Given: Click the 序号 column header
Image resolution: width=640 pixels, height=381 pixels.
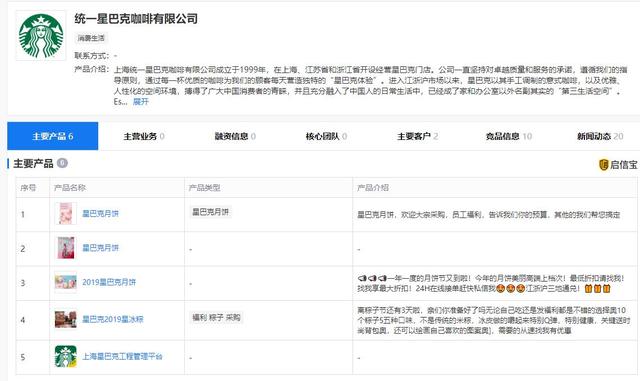Looking at the screenshot, I should 28,187.
